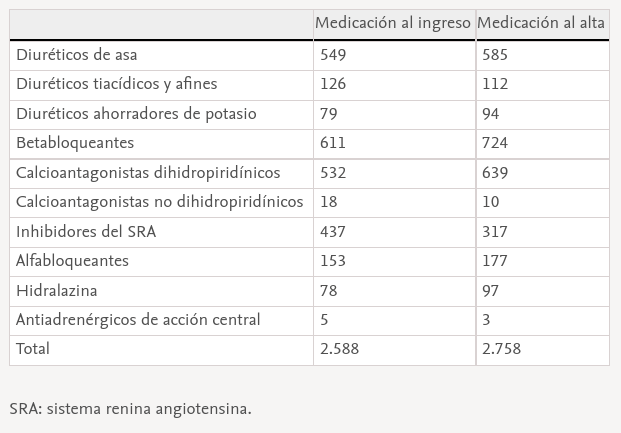The width and height of the screenshot is (621, 433).
Task: Click the 'Diuréticos tiacídicos y afines' cell
Action: (116, 84)
